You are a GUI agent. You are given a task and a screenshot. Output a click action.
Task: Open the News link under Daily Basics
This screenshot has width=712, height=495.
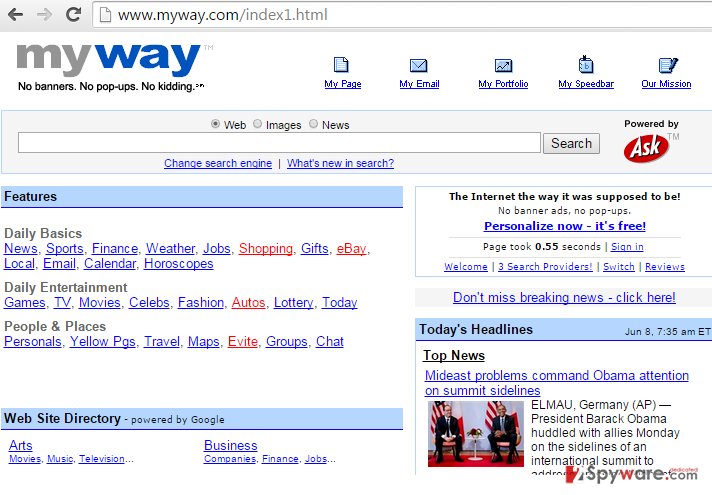tap(20, 249)
